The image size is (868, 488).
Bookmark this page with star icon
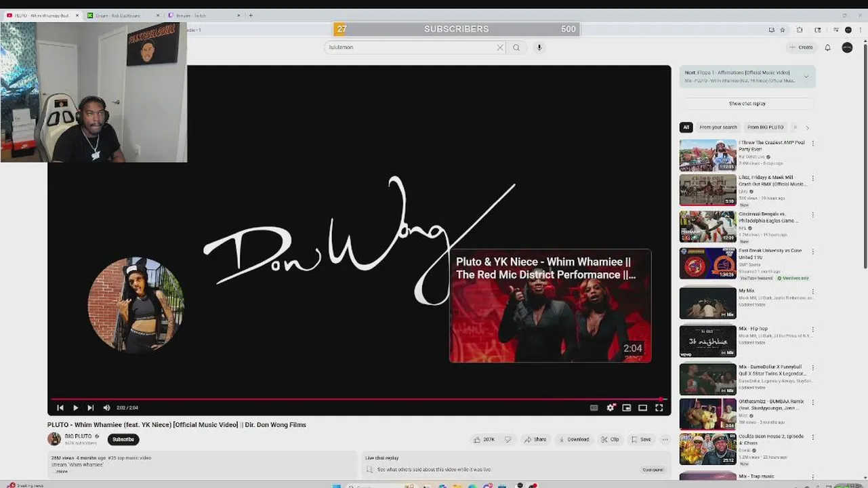point(782,30)
